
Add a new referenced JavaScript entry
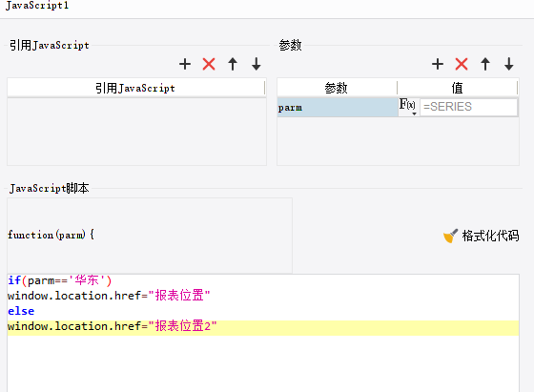pos(185,64)
